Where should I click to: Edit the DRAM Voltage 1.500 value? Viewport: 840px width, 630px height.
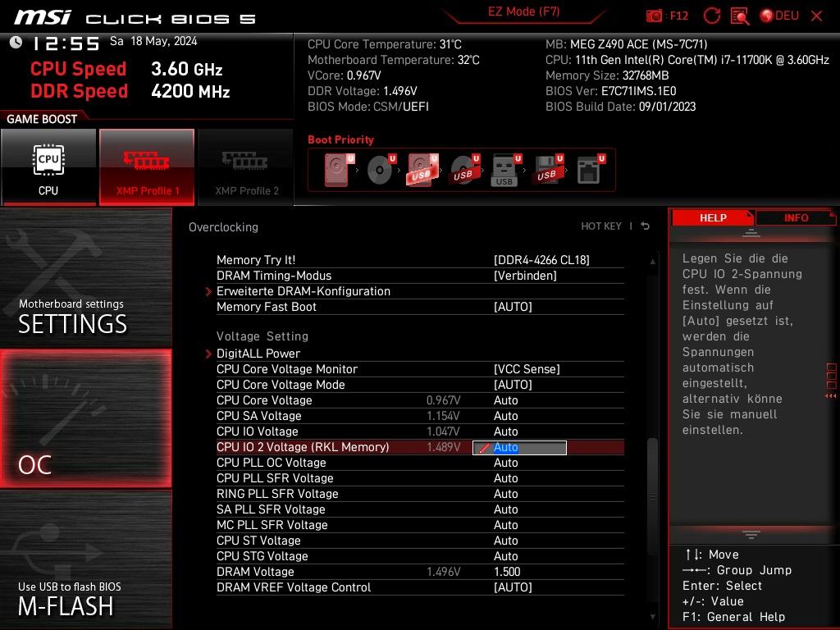click(x=507, y=572)
